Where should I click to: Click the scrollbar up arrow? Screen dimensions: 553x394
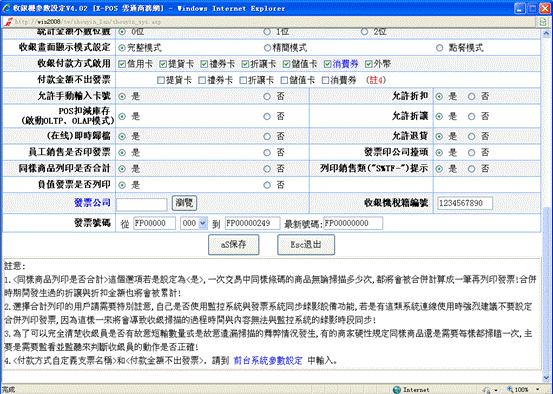pos(546,34)
